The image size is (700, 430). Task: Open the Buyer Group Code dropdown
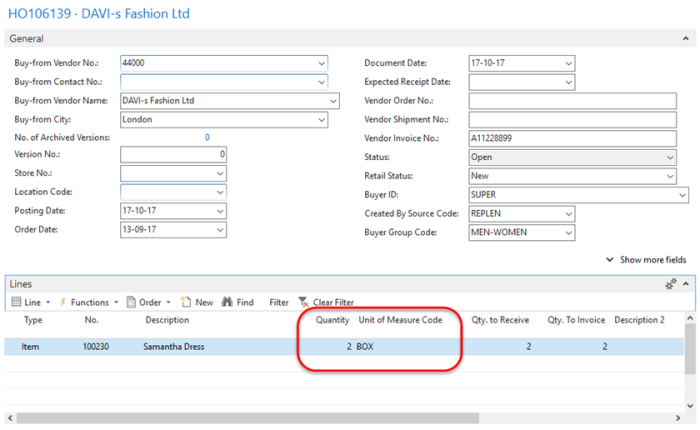[x=568, y=233]
